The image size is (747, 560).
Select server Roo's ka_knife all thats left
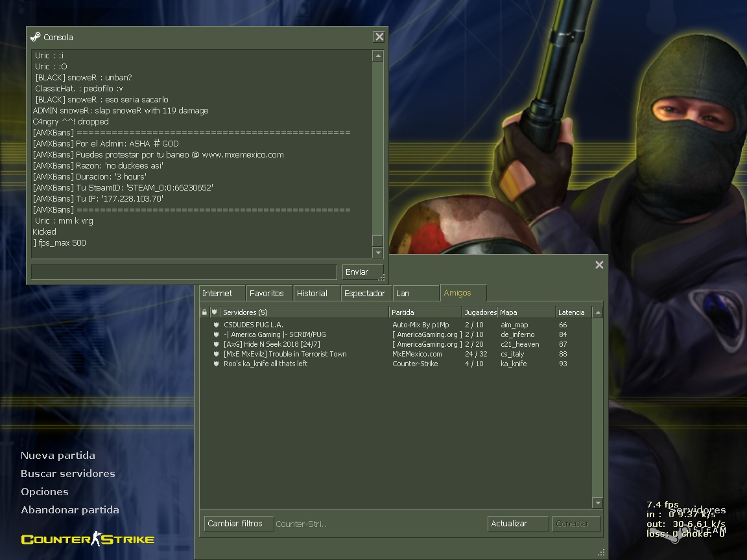(396, 364)
